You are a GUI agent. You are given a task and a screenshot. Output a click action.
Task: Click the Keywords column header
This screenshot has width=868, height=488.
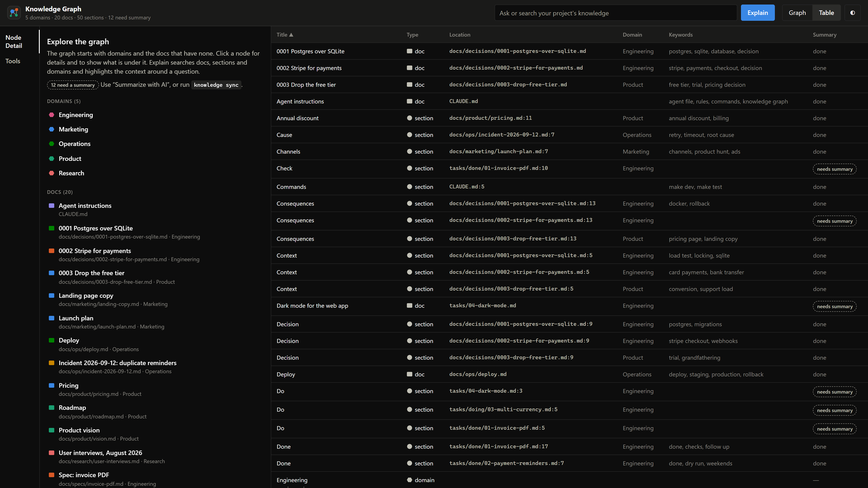coord(680,35)
